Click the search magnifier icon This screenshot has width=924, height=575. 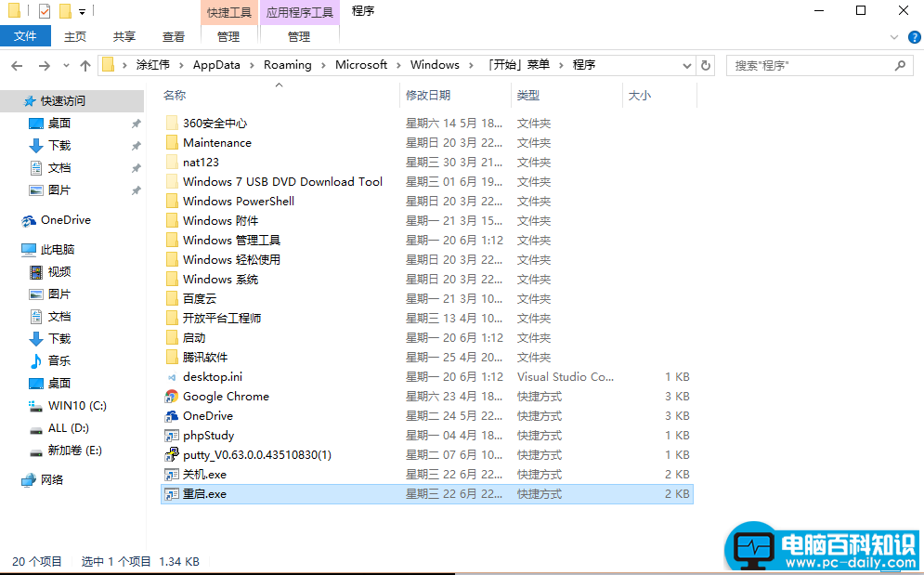coord(900,65)
